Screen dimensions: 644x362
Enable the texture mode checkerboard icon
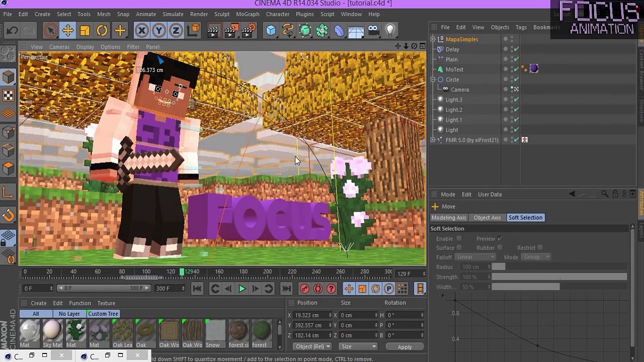(x=9, y=96)
